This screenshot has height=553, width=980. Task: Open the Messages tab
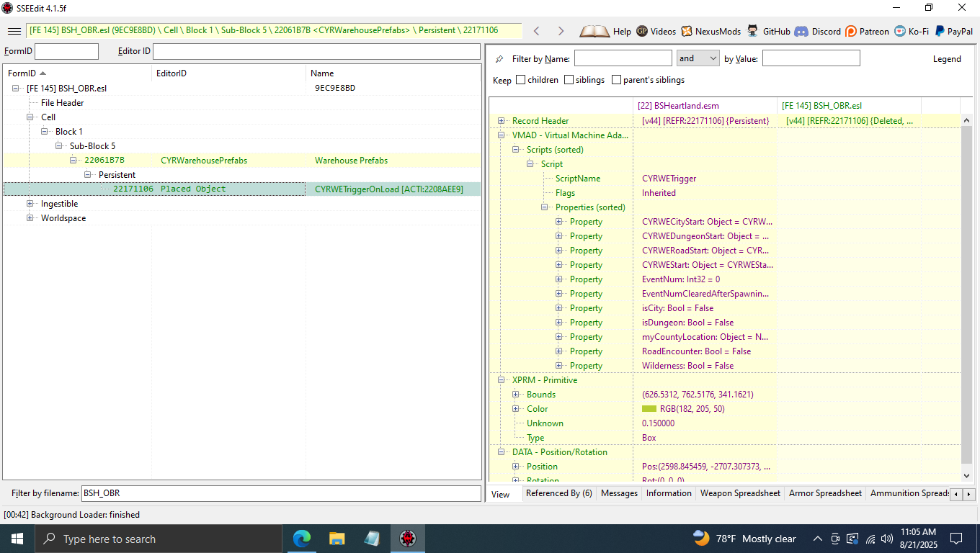pyautogui.click(x=619, y=493)
